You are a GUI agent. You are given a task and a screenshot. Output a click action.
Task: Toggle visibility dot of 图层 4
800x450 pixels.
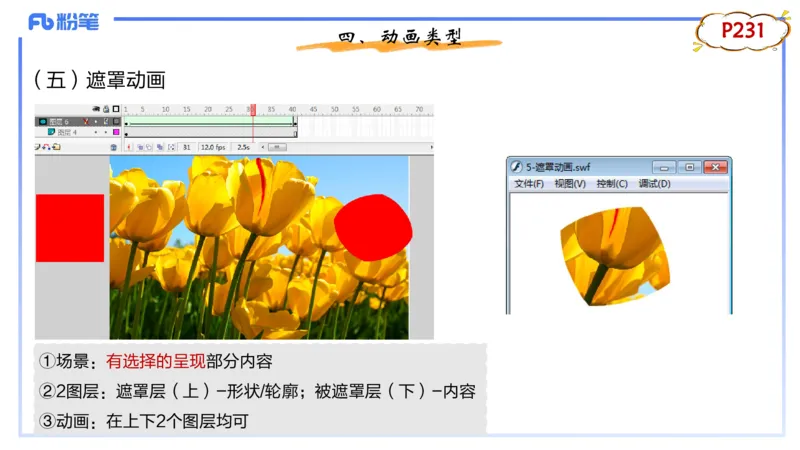95,132
